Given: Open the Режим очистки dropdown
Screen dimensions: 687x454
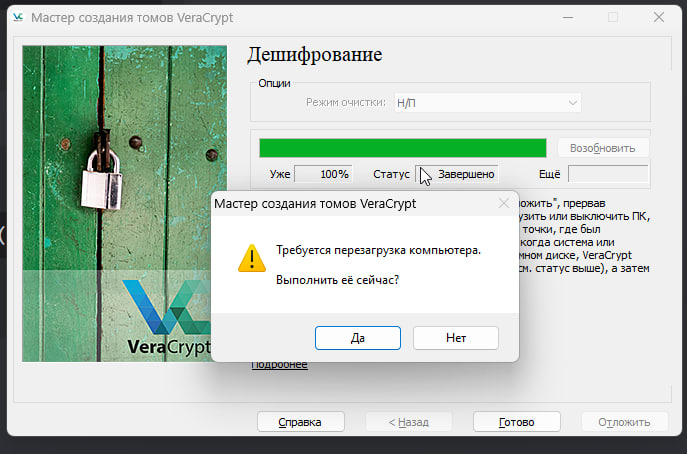Looking at the screenshot, I should click(488, 103).
